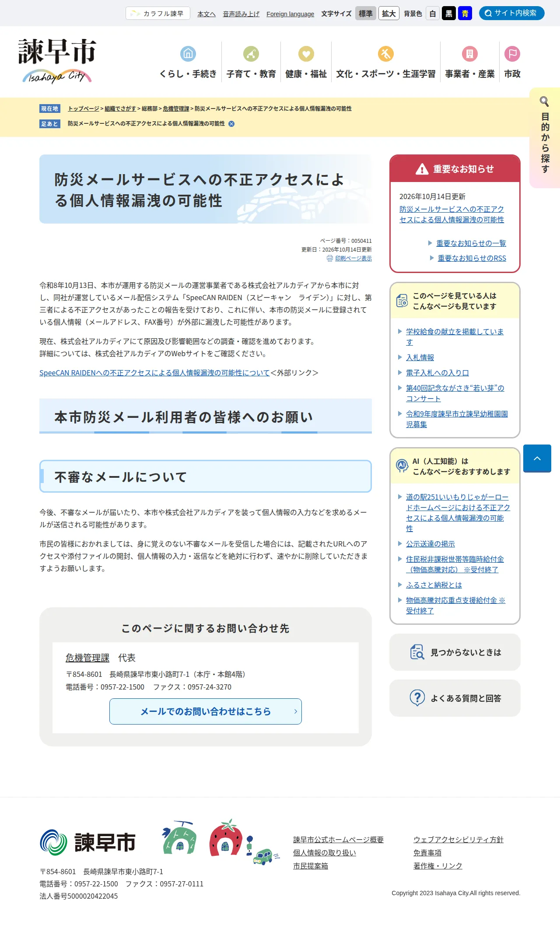The image size is (560, 928).
Task: Click the 見つからないときは document search icon
Action: point(417,652)
